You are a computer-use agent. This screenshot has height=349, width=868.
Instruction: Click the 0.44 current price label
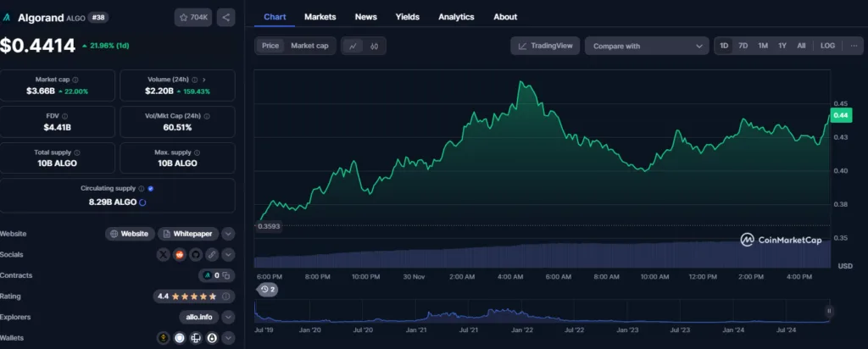(x=840, y=115)
